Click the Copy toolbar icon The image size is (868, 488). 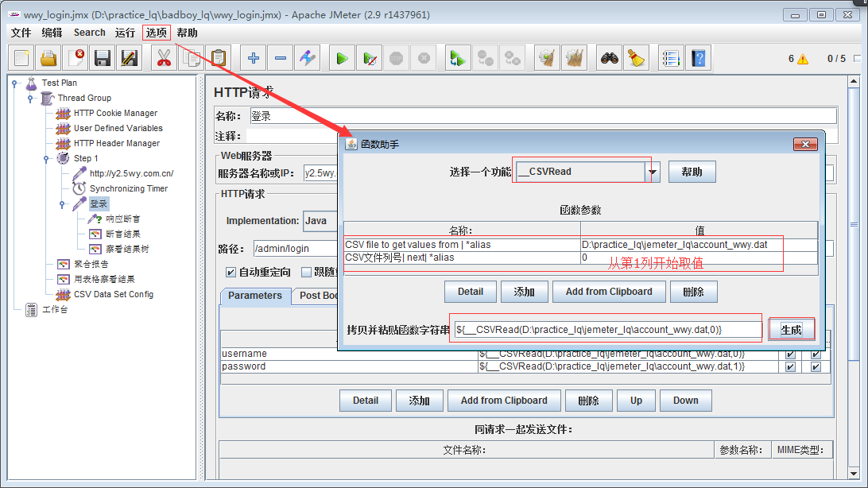coord(192,58)
